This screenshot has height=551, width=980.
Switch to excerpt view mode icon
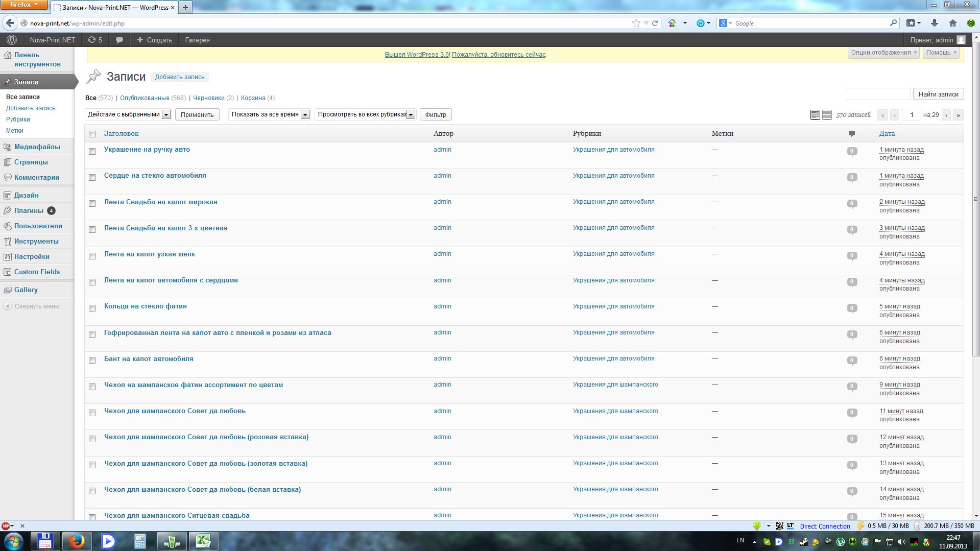[827, 115]
